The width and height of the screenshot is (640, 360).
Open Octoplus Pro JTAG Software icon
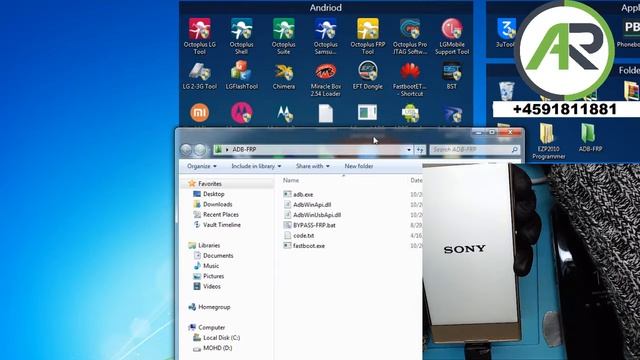click(410, 36)
